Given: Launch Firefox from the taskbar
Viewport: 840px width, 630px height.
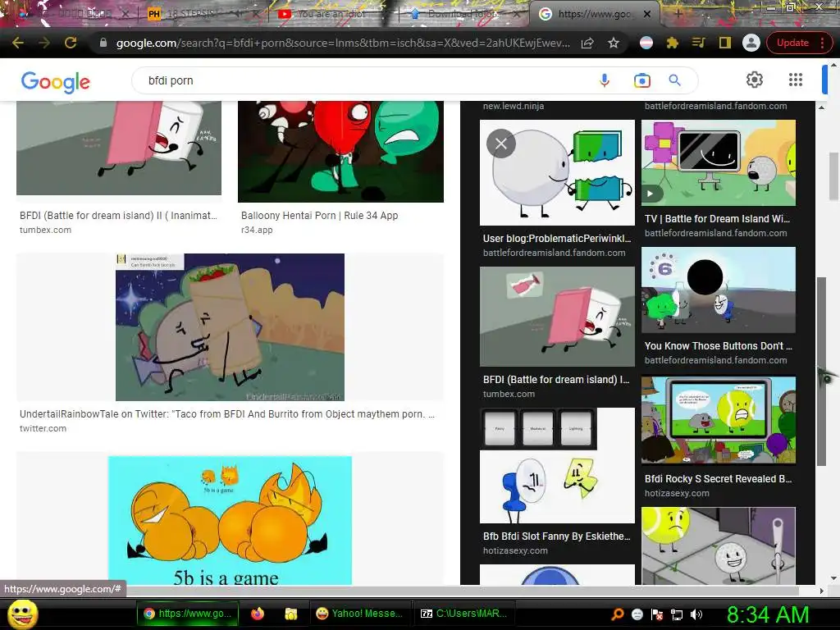Looking at the screenshot, I should click(x=258, y=614).
